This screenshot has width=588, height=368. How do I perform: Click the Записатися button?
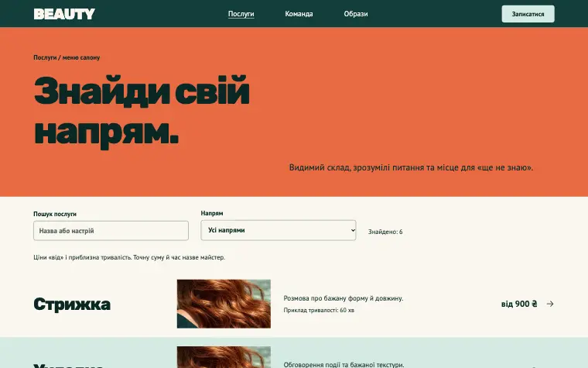pyautogui.click(x=528, y=14)
